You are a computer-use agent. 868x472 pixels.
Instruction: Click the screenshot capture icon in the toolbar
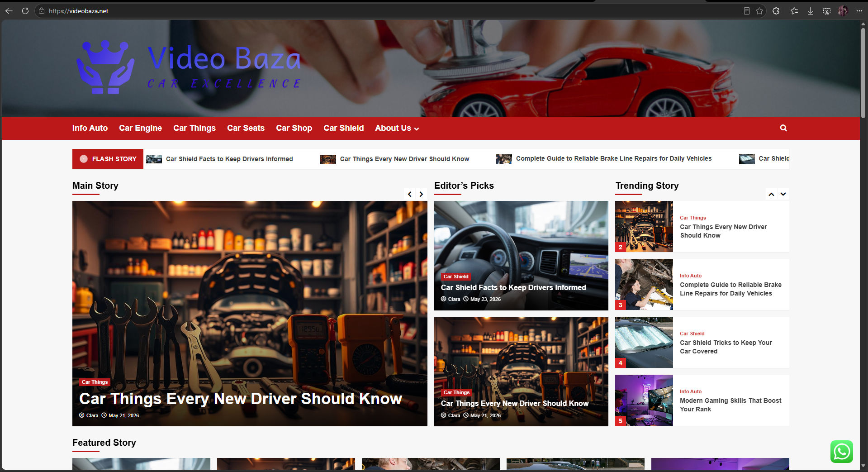(827, 11)
